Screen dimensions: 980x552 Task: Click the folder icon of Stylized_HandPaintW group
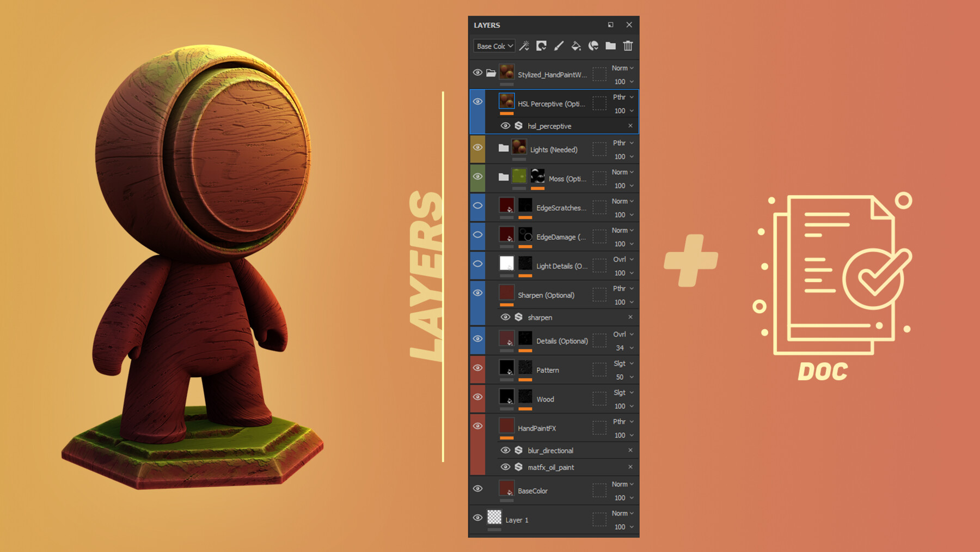tap(491, 73)
